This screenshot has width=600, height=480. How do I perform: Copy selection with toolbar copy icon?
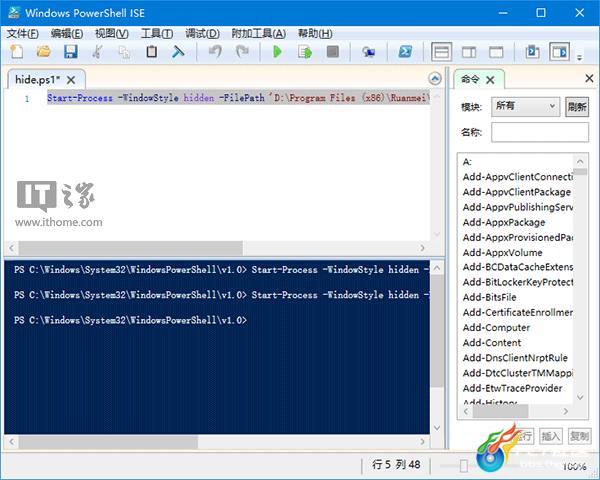tap(124, 52)
